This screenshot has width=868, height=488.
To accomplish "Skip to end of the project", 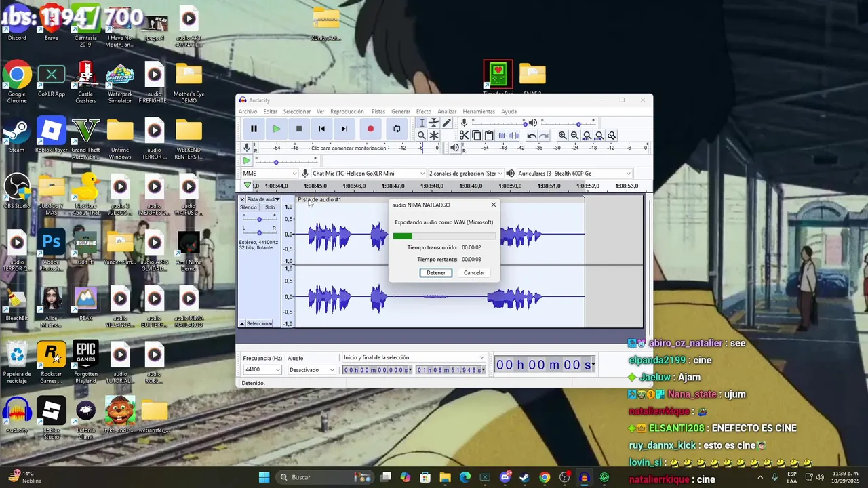I will pos(344,129).
